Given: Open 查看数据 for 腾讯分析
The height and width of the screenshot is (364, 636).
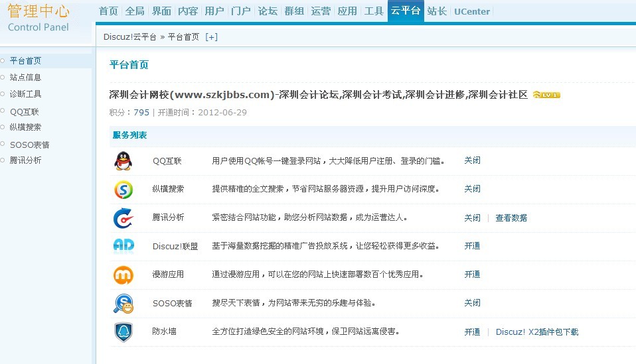Looking at the screenshot, I should tap(511, 218).
